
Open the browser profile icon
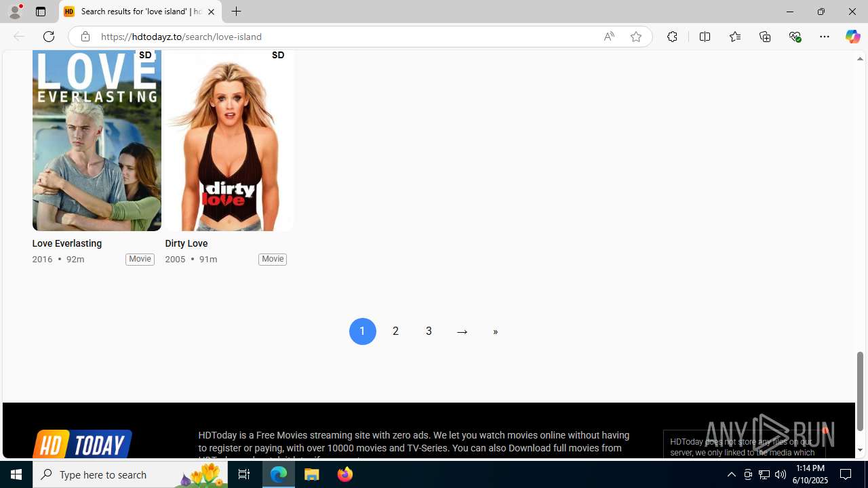click(x=15, y=12)
